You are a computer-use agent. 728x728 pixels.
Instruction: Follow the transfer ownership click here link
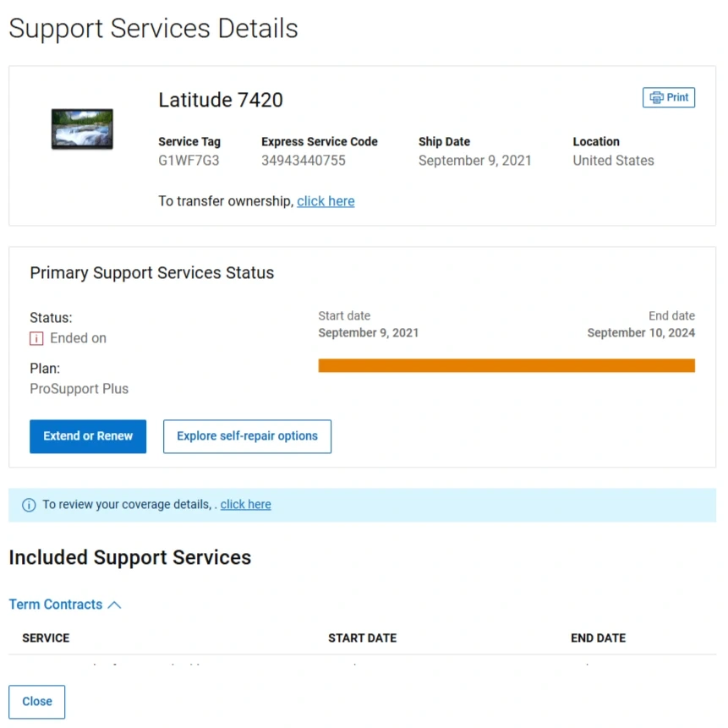(x=326, y=201)
